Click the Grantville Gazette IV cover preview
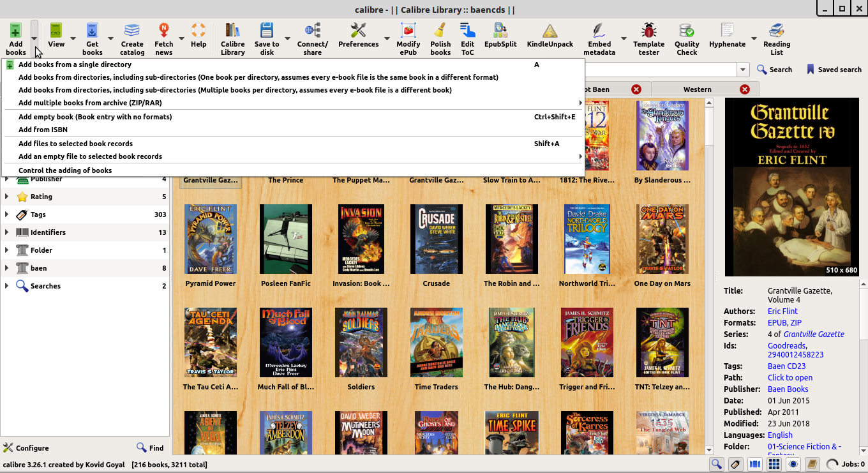This screenshot has height=473, width=868. (792, 186)
